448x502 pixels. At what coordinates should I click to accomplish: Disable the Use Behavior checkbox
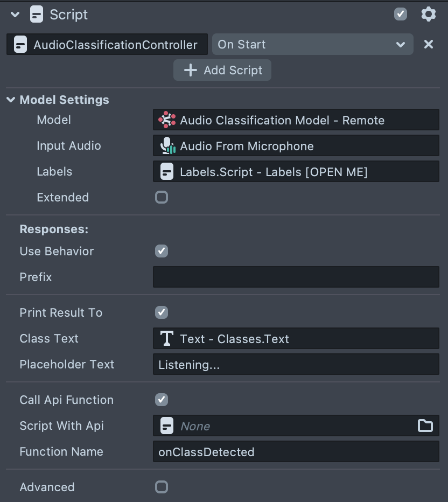tap(162, 251)
